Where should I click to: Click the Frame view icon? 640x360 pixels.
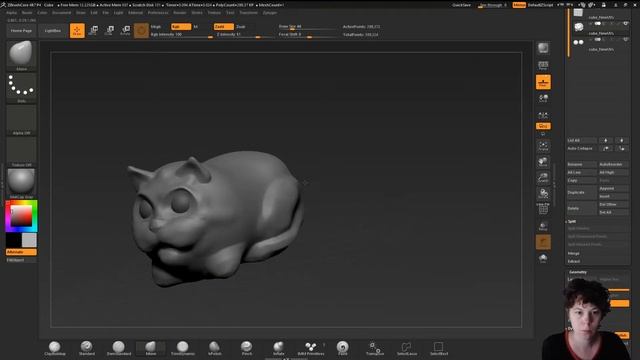543,146
